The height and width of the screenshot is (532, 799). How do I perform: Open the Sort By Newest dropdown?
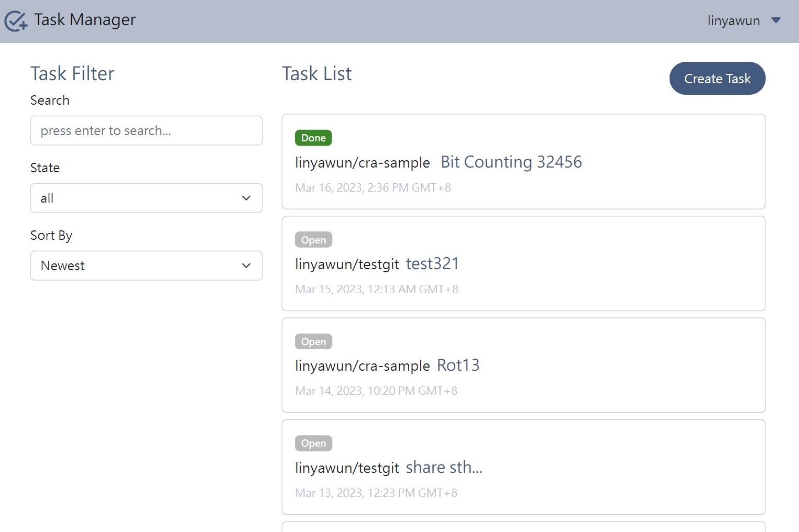(146, 265)
